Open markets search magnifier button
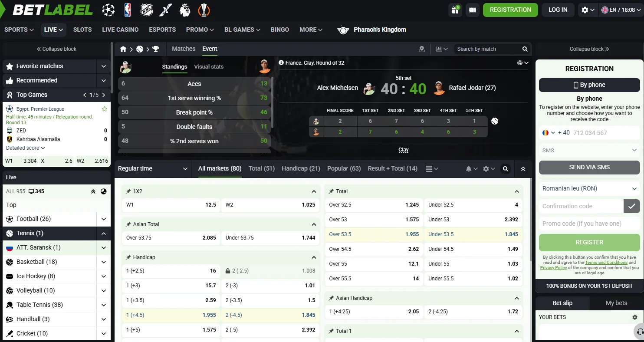Viewport: 644px width, 342px height. pyautogui.click(x=505, y=169)
